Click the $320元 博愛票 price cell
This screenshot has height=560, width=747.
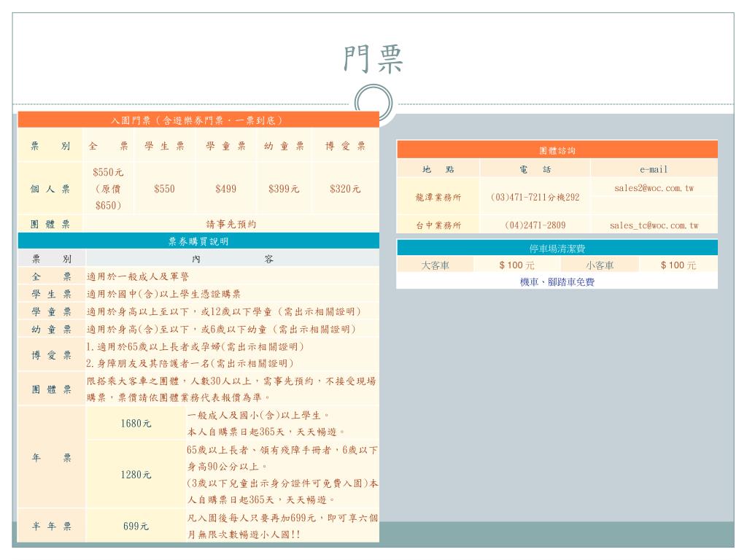click(x=345, y=189)
